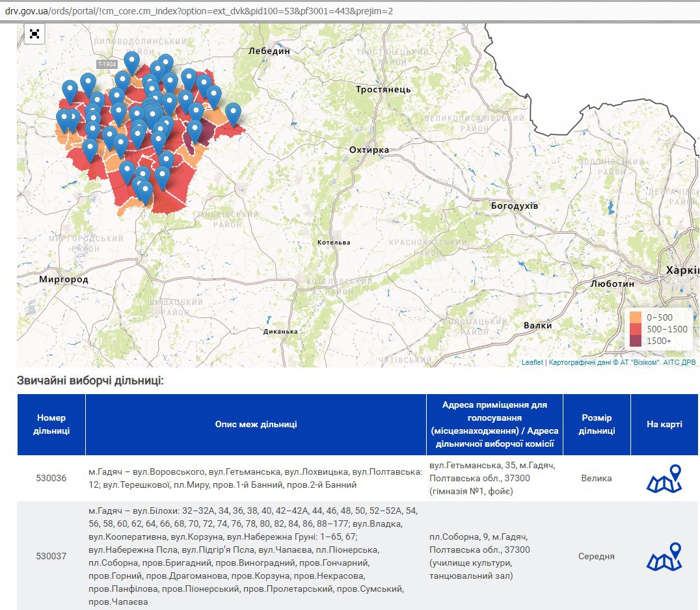The height and width of the screenshot is (610, 700).
Task: Click the 'Опис меж дільниці' column header
Action: (256, 425)
